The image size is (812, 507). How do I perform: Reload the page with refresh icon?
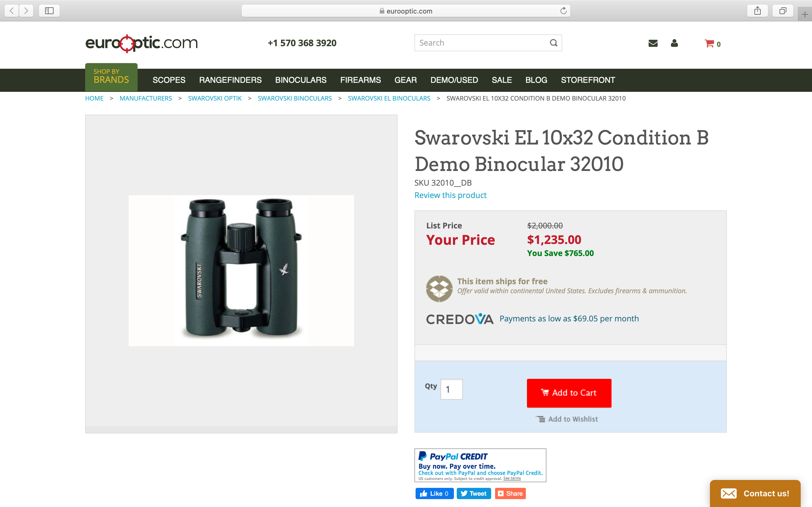click(x=563, y=11)
